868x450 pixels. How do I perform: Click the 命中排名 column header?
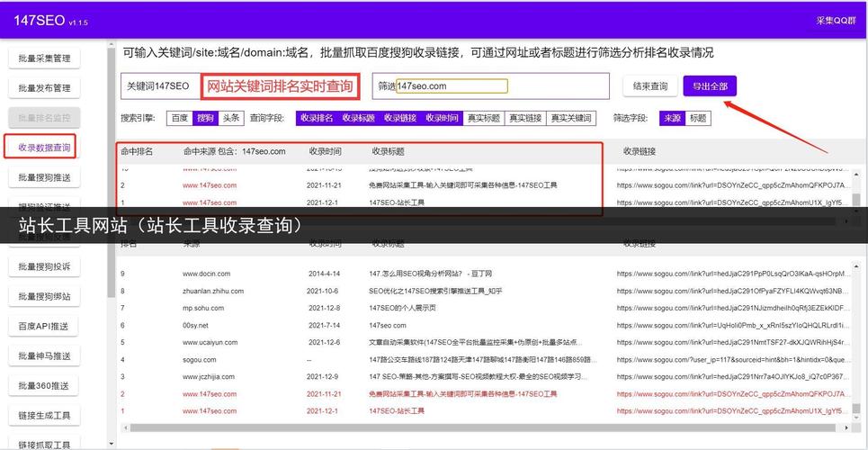coord(137,150)
